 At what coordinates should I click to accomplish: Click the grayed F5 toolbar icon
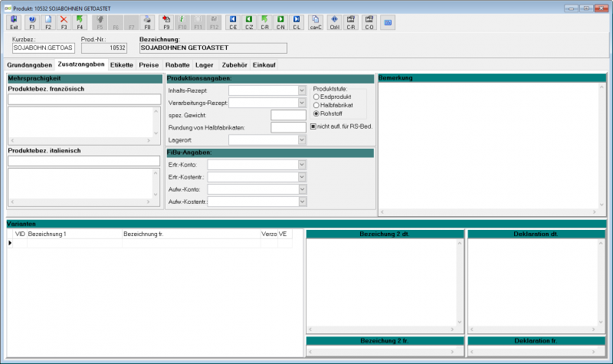coord(100,22)
